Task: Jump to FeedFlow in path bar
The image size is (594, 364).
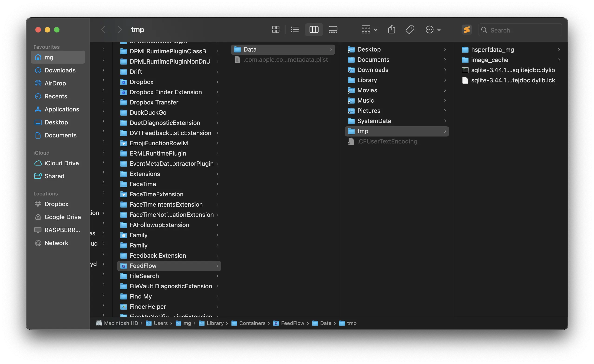Action: pyautogui.click(x=289, y=323)
